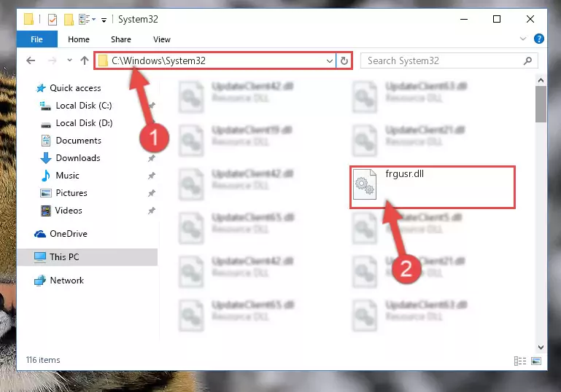Image resolution: width=561 pixels, height=392 pixels.
Task: Click the search magnifier icon
Action: click(527, 60)
